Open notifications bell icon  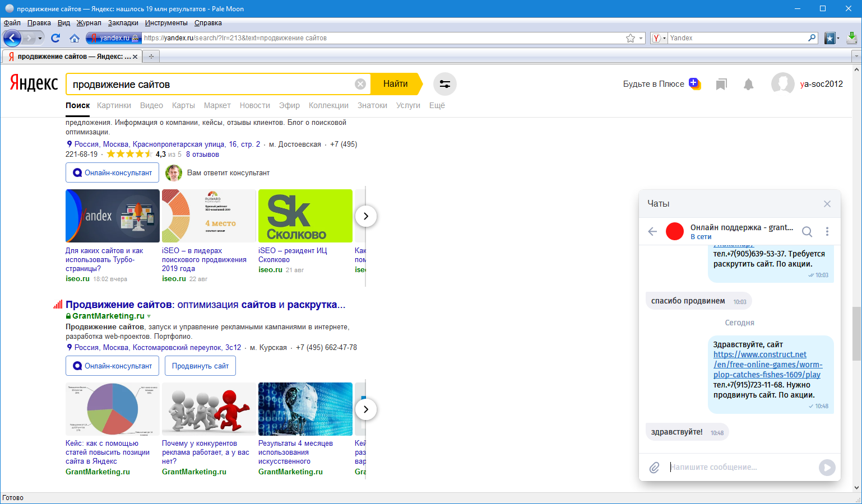[x=748, y=84]
